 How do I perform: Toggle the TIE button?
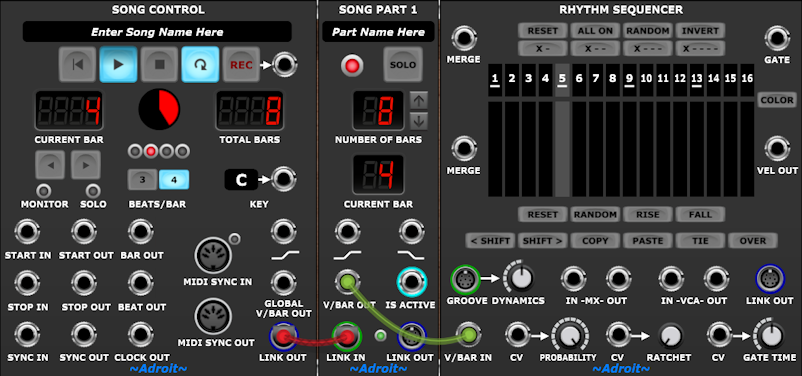(700, 240)
